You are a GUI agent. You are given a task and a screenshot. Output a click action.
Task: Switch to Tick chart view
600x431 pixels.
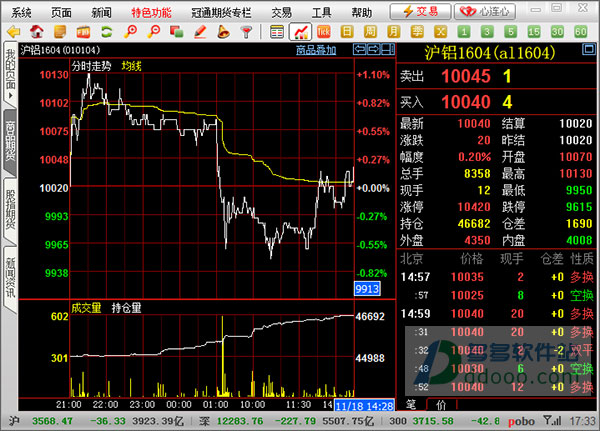[x=324, y=31]
